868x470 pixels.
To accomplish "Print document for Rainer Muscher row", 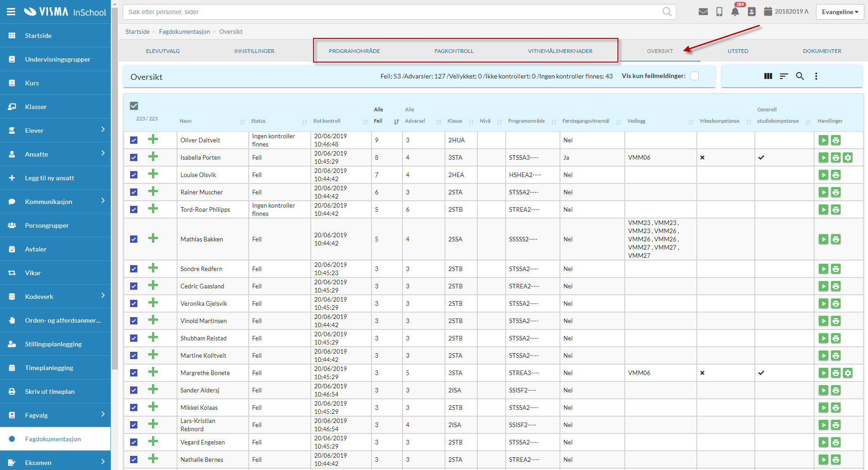I will pyautogui.click(x=836, y=192).
